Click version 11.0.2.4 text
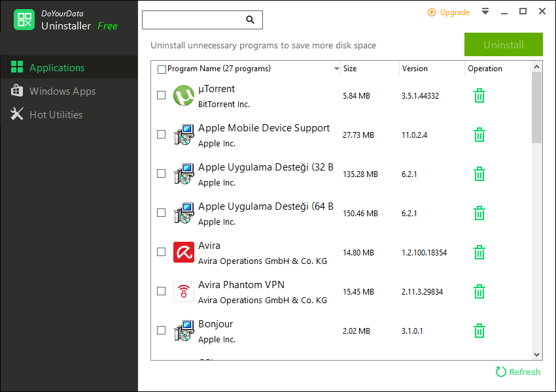The height and width of the screenshot is (392, 556). click(x=414, y=135)
